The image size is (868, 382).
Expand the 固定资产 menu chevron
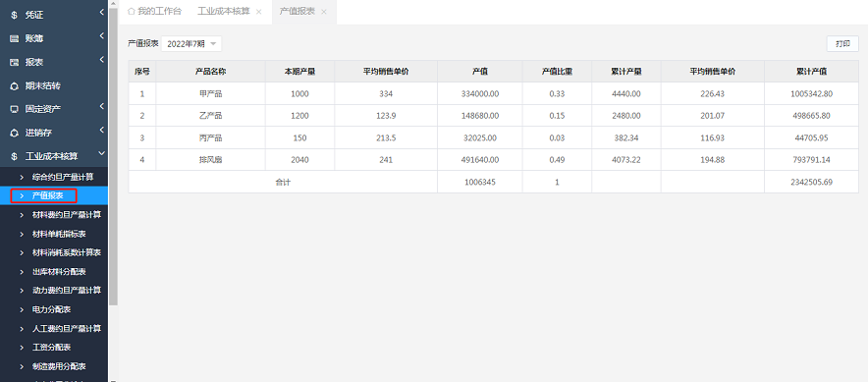pos(102,106)
